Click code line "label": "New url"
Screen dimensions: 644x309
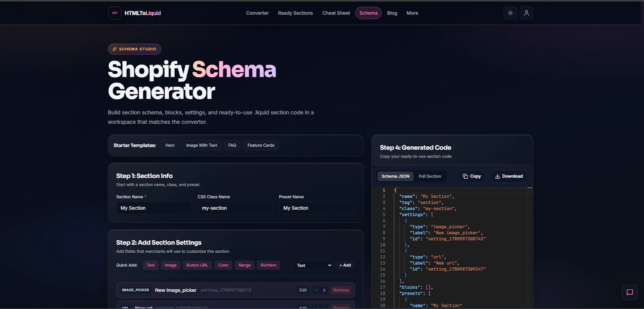434,263
